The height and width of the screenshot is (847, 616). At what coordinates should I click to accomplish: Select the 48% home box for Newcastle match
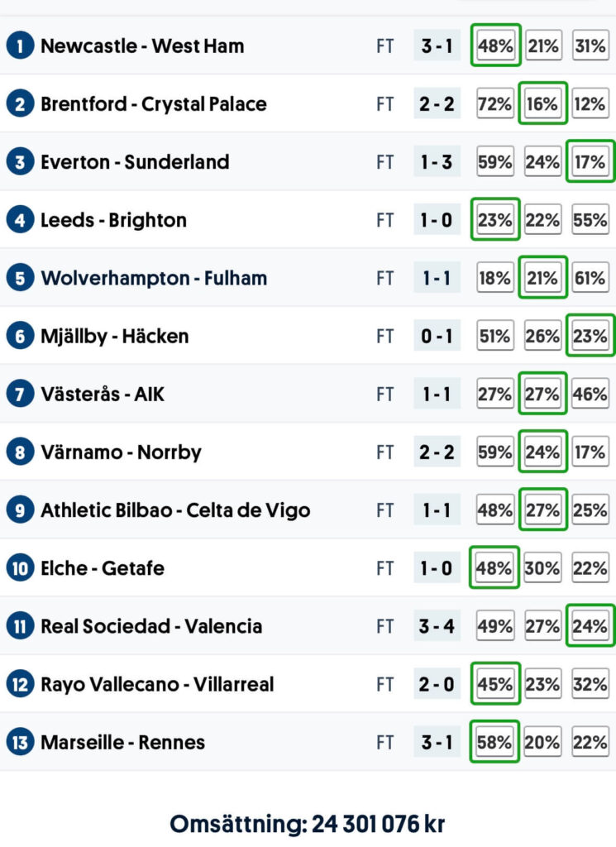point(495,45)
